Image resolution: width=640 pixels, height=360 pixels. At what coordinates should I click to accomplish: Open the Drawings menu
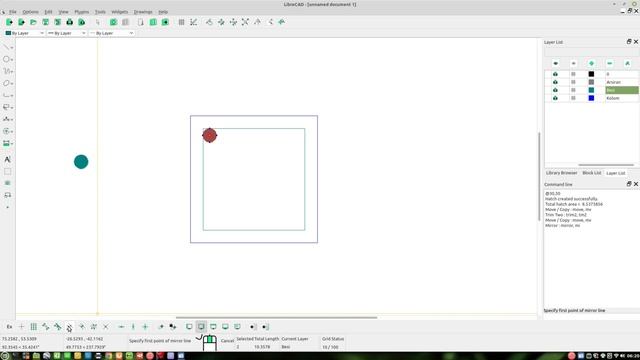(x=143, y=12)
